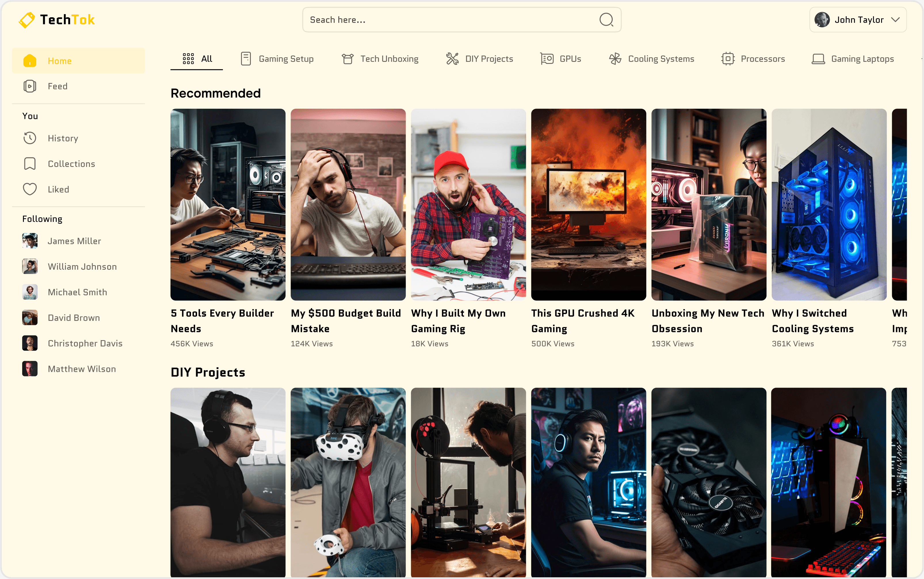This screenshot has height=579, width=924.
Task: Click the TechTok logo icon
Action: pos(27,20)
